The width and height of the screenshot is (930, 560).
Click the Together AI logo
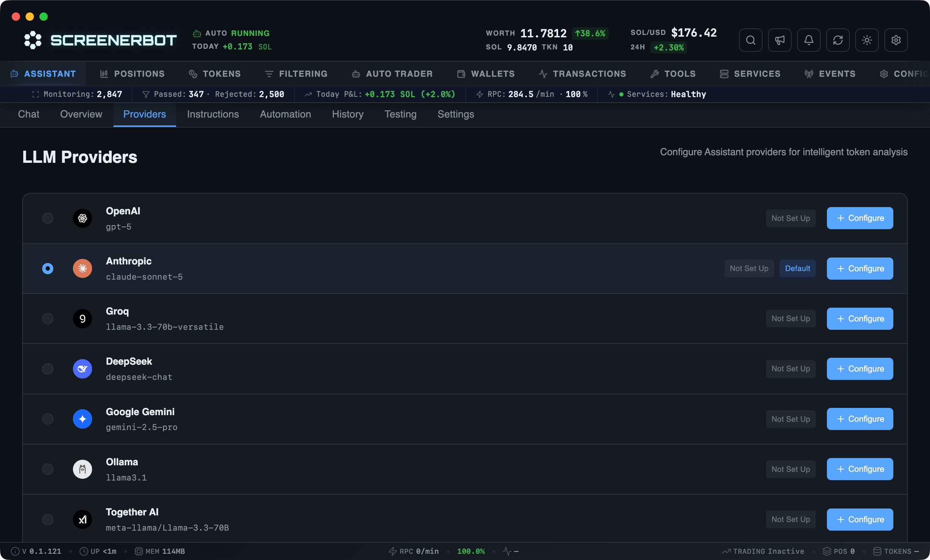click(82, 520)
